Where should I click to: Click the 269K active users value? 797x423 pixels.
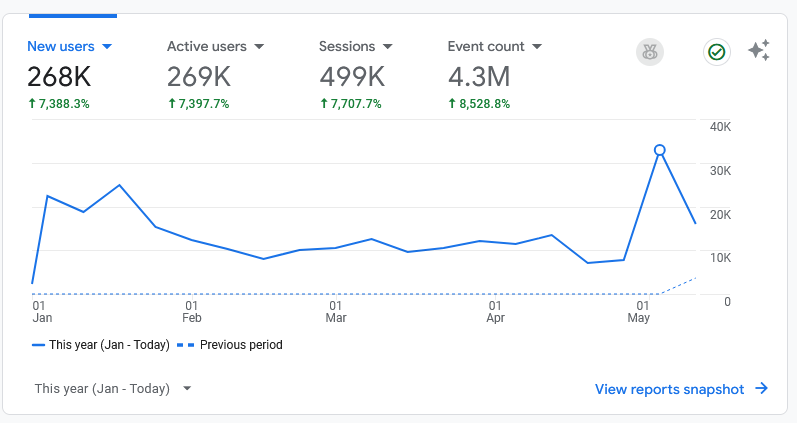tap(199, 77)
